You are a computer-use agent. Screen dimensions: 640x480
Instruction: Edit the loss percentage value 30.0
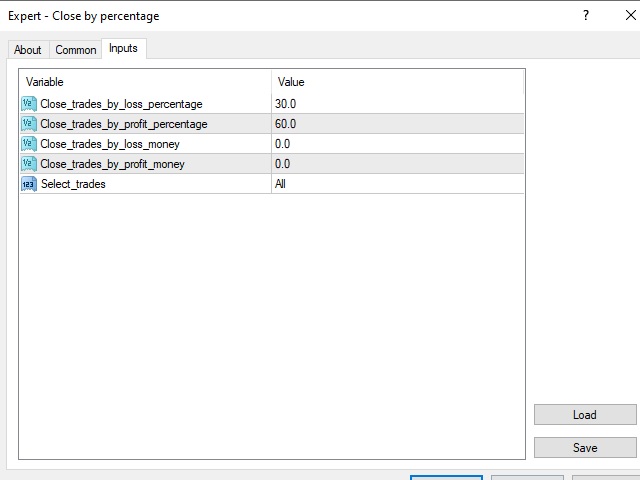(396, 104)
